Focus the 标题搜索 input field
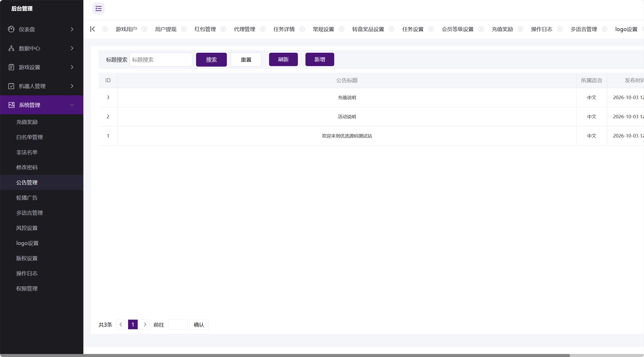 161,60
